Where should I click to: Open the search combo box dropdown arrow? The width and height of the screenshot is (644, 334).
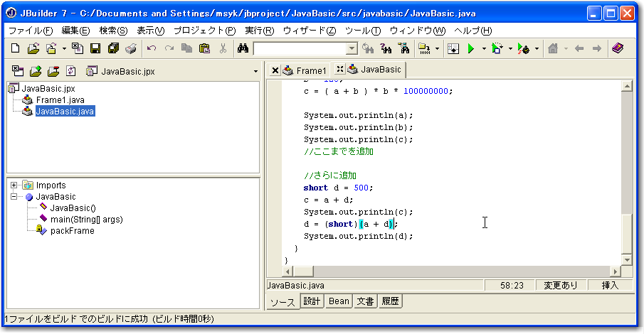pos(352,49)
